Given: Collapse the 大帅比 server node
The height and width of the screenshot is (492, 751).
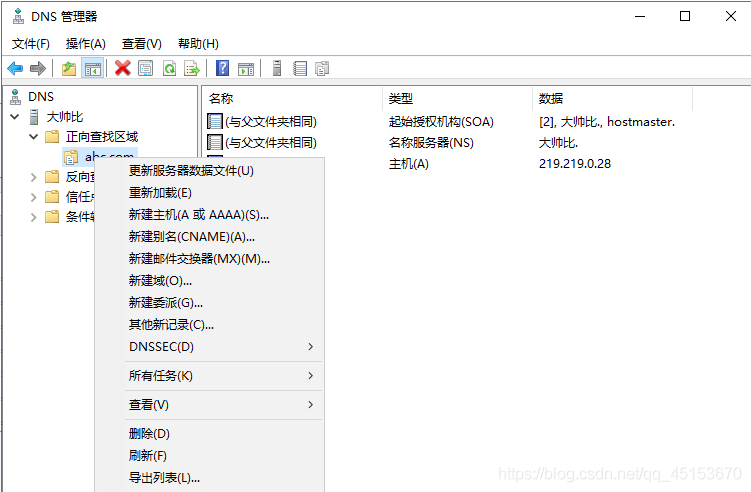Looking at the screenshot, I should [15, 116].
